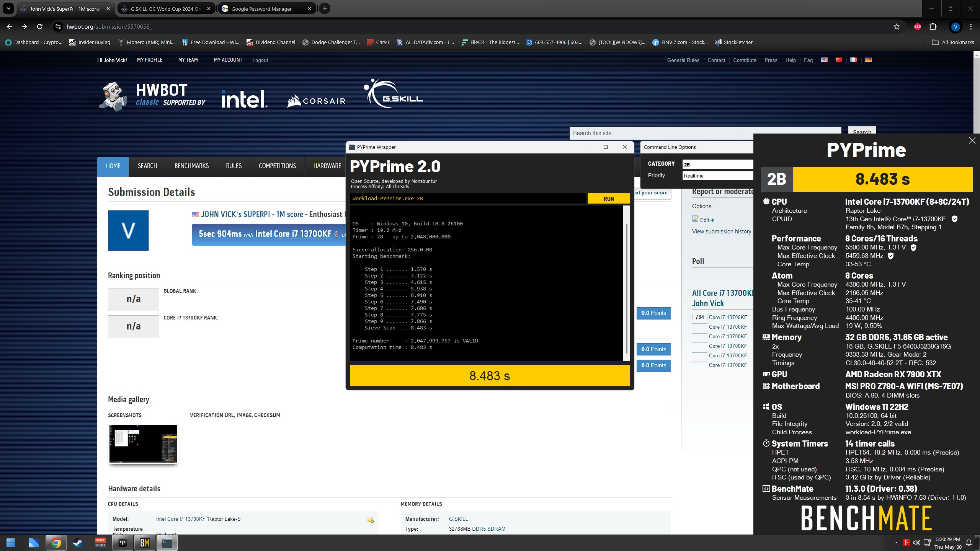This screenshot has height=551, width=980.
Task: Click the HWBOT robot logo
Action: coord(113,96)
